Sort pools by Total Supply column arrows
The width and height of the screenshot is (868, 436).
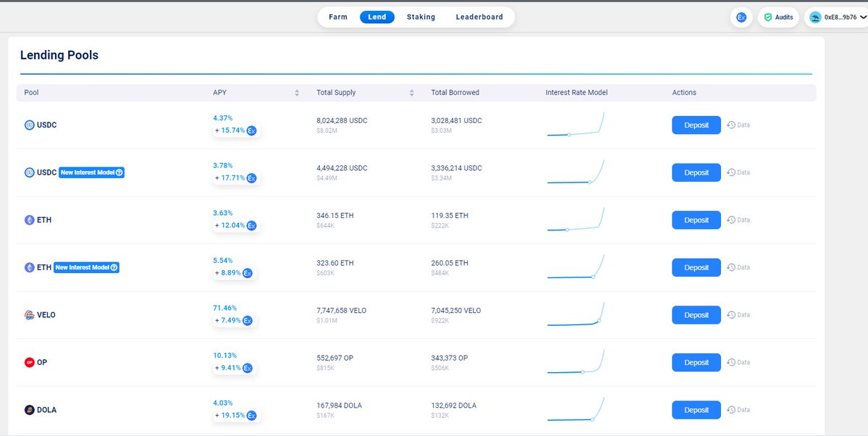(x=412, y=93)
